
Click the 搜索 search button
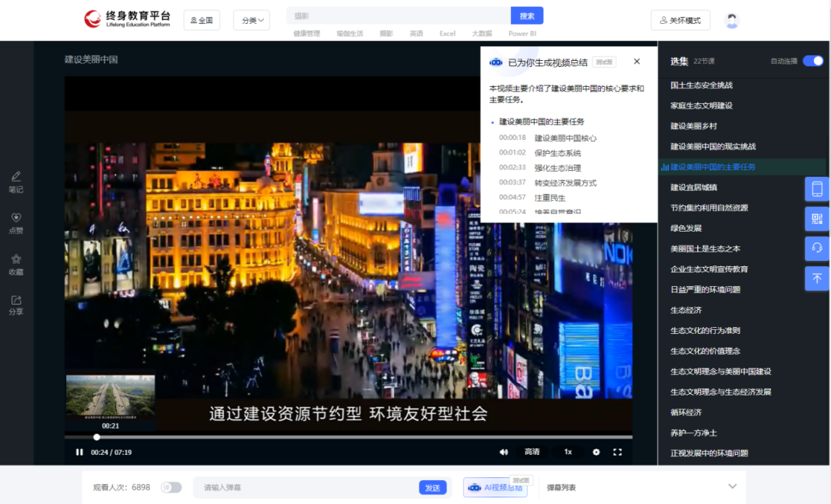[527, 16]
